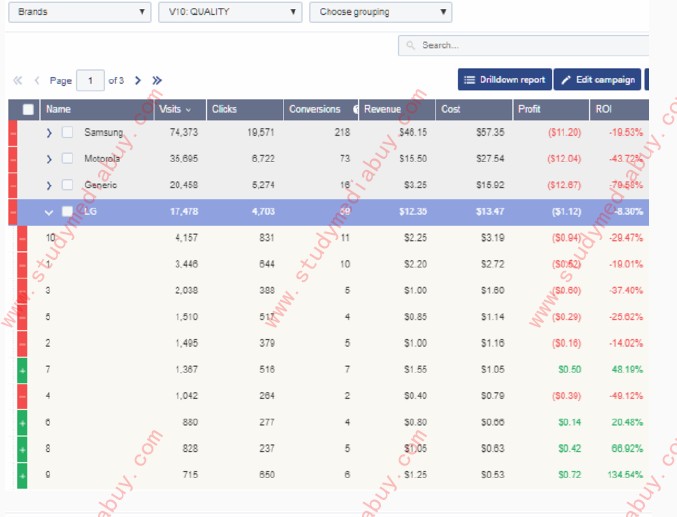The height and width of the screenshot is (517, 677).
Task: Click red minus marker on row 4
Action: [22, 396]
